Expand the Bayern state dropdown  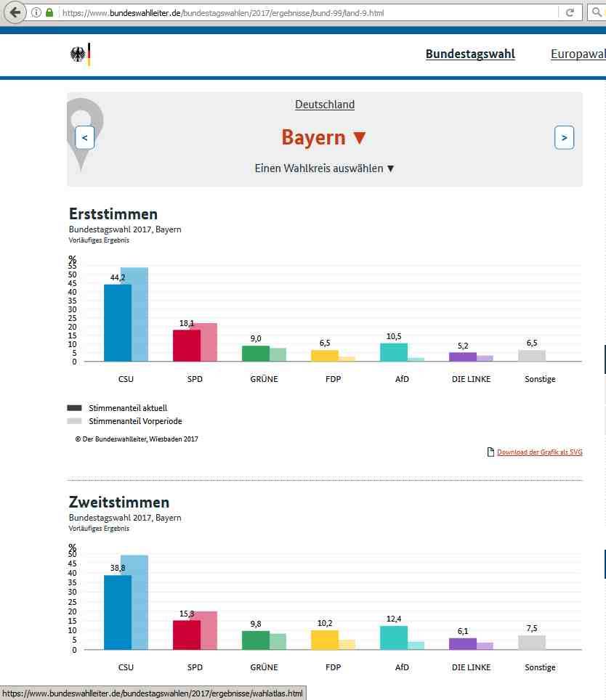[x=324, y=137]
